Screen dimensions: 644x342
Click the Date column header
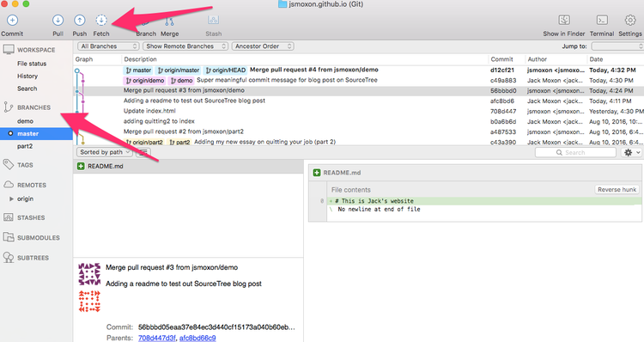pos(616,59)
